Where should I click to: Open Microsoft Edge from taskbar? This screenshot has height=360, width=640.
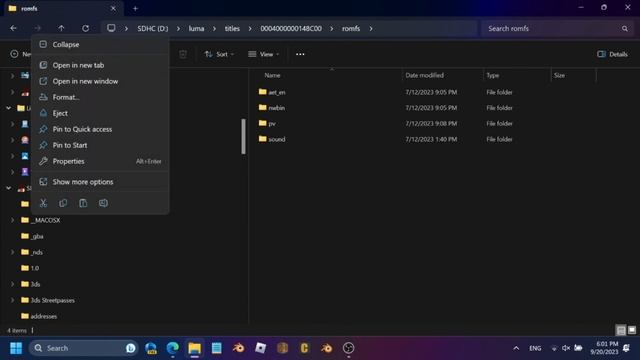click(x=173, y=348)
